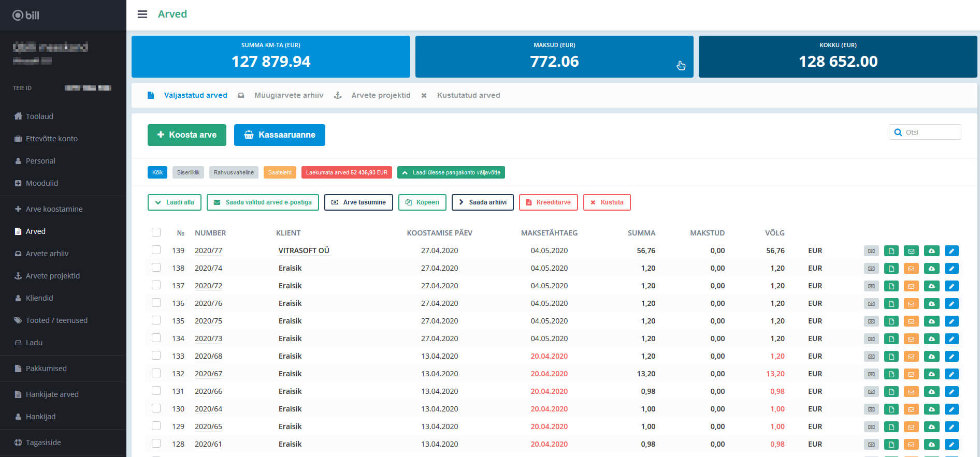Click the payment icon for invoice 2020/72
Screen dimensions: 980x457
(871, 286)
